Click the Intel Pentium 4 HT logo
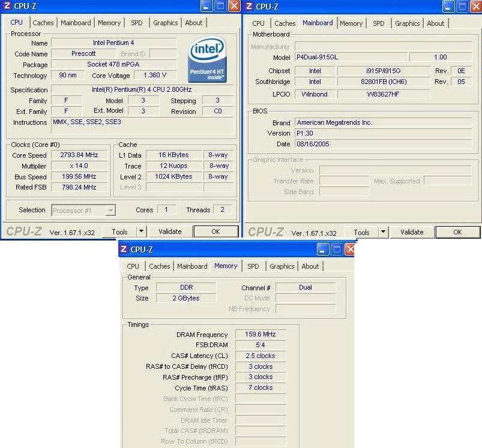 point(207,60)
